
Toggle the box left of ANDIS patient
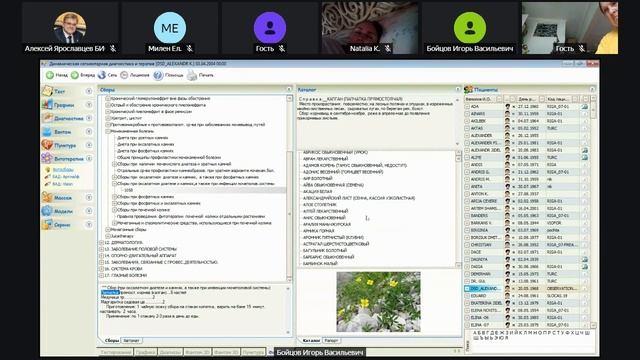click(467, 164)
